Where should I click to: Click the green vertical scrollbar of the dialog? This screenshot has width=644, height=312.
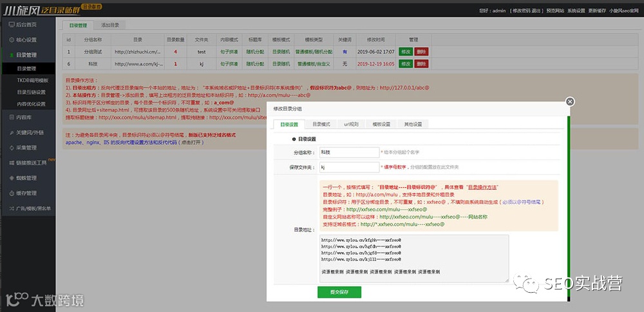tap(569, 207)
